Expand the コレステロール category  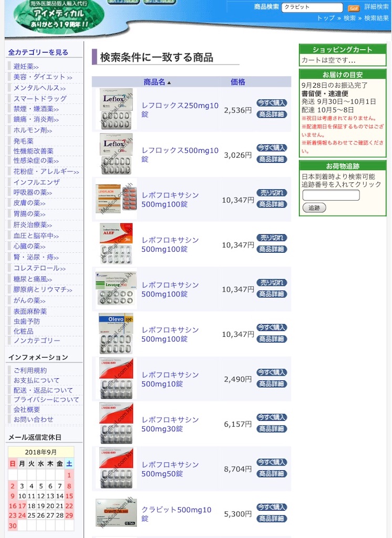[39, 268]
